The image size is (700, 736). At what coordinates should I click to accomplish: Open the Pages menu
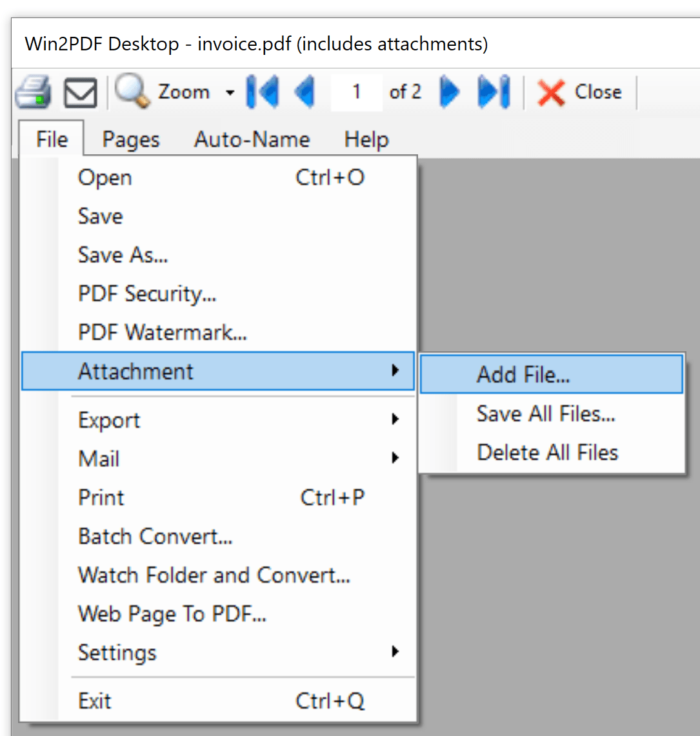(x=131, y=139)
